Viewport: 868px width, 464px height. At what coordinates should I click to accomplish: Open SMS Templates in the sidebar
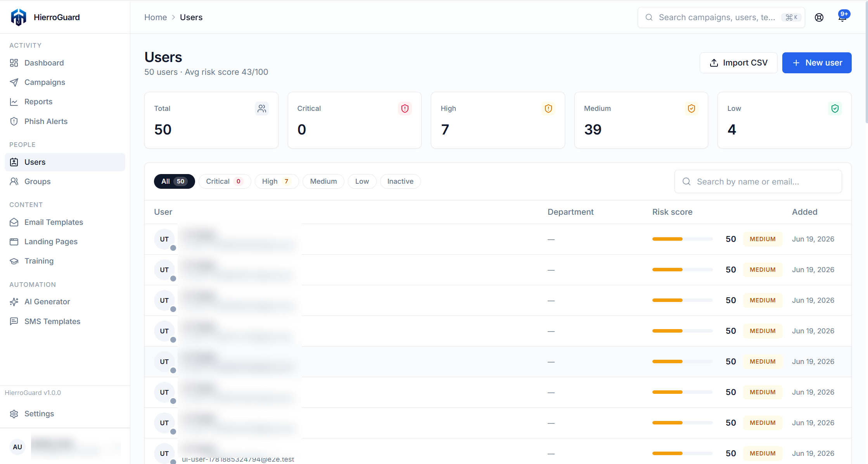65,321
